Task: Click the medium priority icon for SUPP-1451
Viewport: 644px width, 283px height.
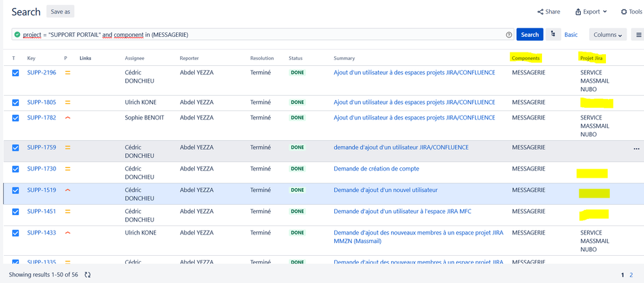Action: tap(68, 211)
